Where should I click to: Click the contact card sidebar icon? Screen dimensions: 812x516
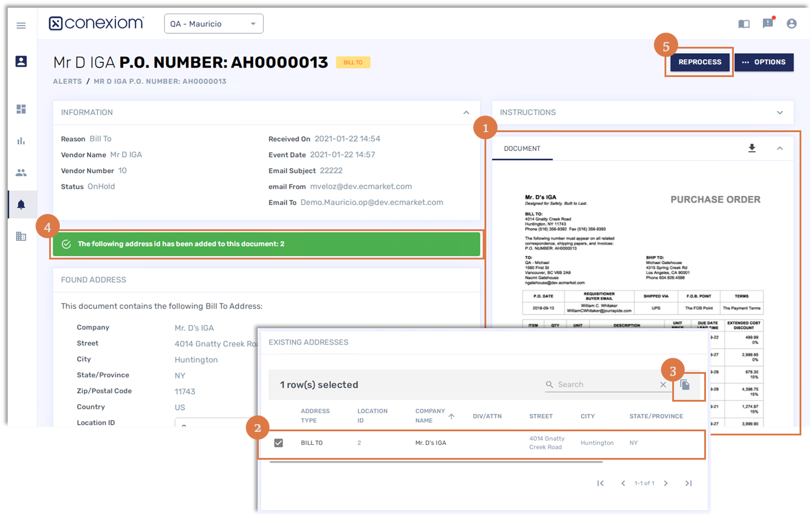21,61
